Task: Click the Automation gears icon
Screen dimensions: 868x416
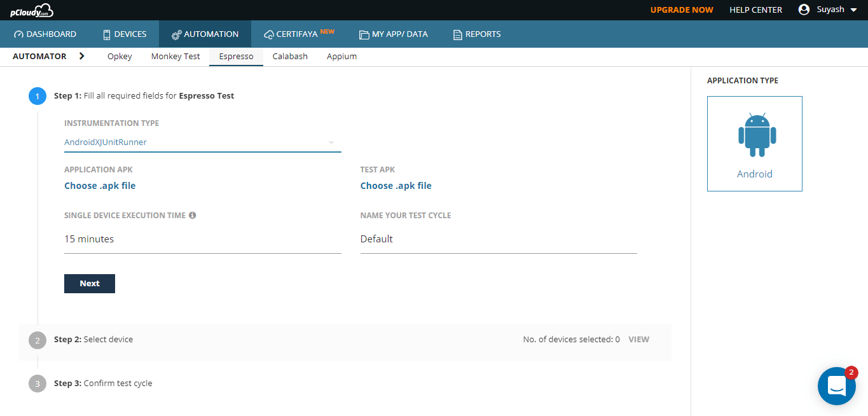Action: (x=177, y=34)
